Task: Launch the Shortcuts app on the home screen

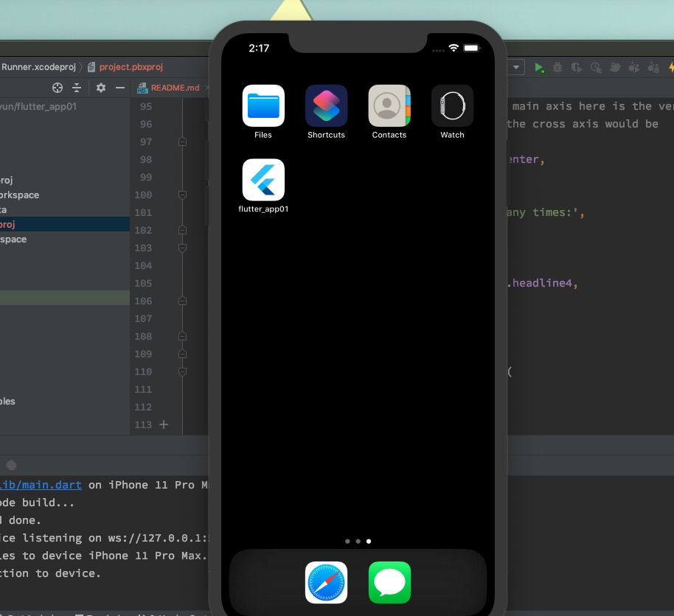Action: pyautogui.click(x=326, y=105)
